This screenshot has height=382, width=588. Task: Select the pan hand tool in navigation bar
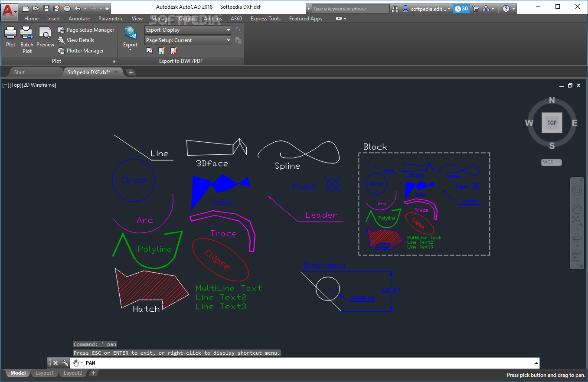point(577,209)
